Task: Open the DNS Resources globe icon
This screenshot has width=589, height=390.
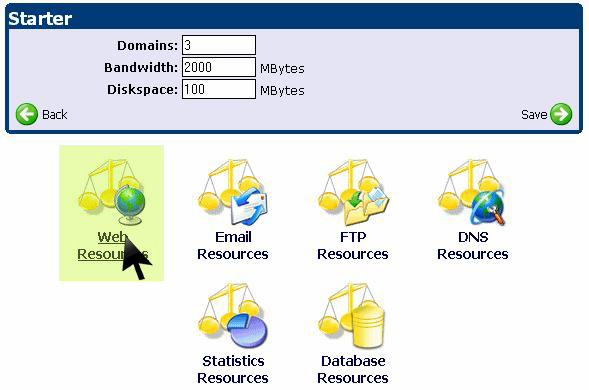Action: (472, 192)
